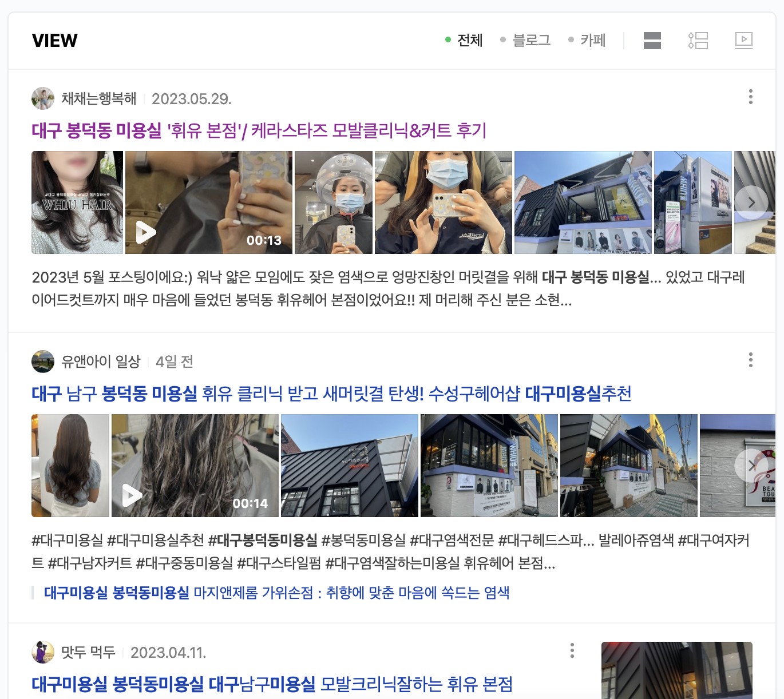
Task: Select the 카페 filter option
Action: pyautogui.click(x=587, y=40)
